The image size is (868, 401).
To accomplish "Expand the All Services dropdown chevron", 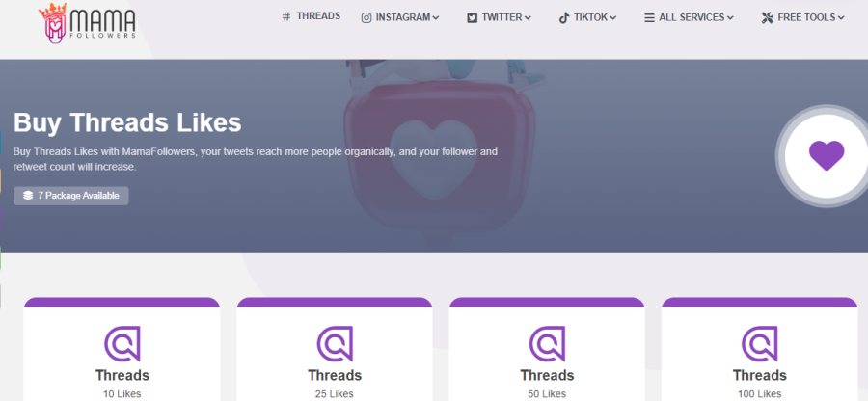I will [730, 18].
